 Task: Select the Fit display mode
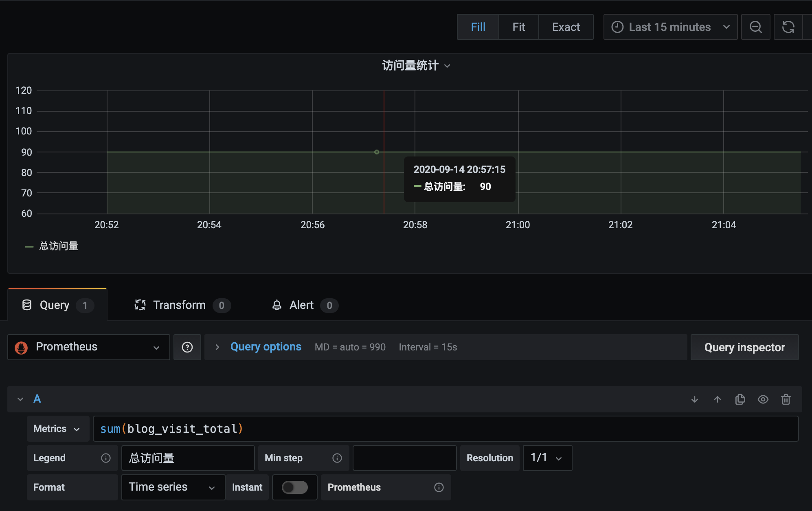(518, 27)
